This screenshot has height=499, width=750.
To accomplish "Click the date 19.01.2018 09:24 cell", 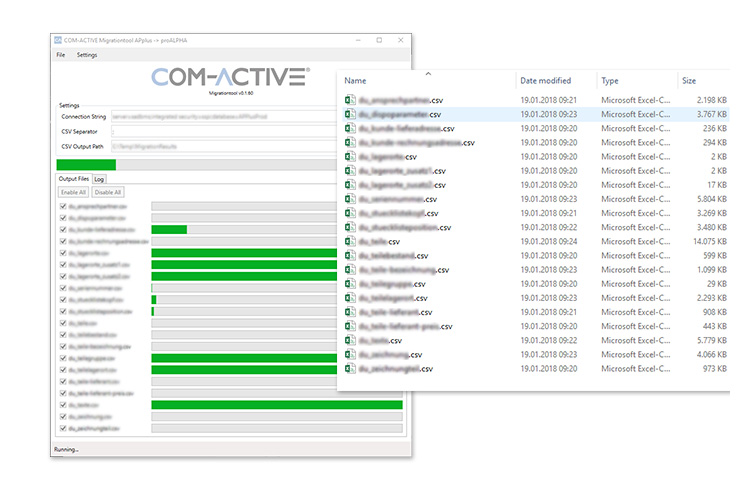I will click(x=549, y=241).
